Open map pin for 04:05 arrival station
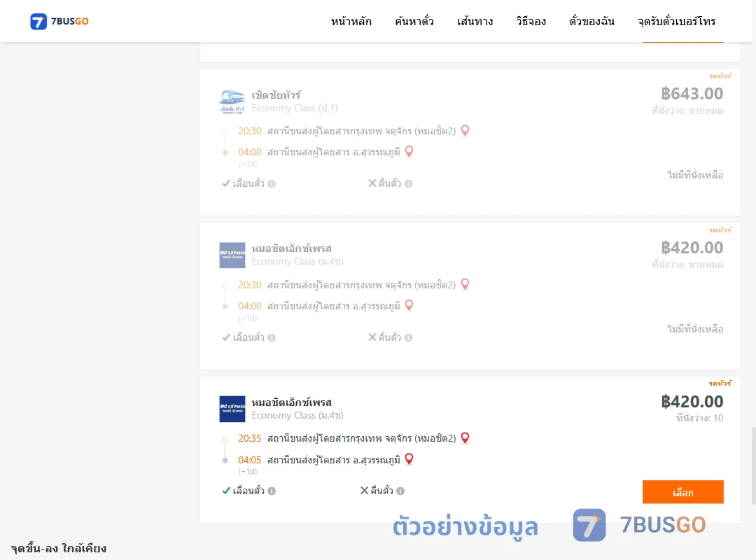The image size is (756, 560). [x=409, y=458]
